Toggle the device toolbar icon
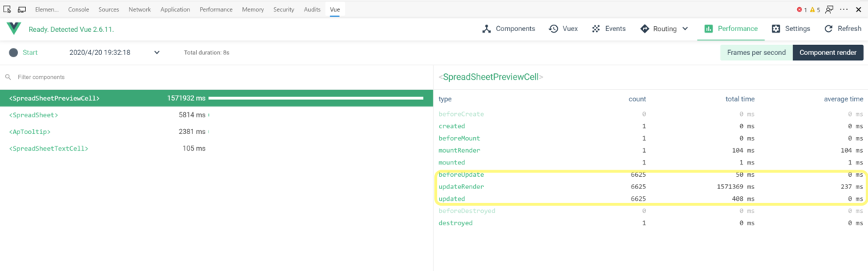 [22, 9]
